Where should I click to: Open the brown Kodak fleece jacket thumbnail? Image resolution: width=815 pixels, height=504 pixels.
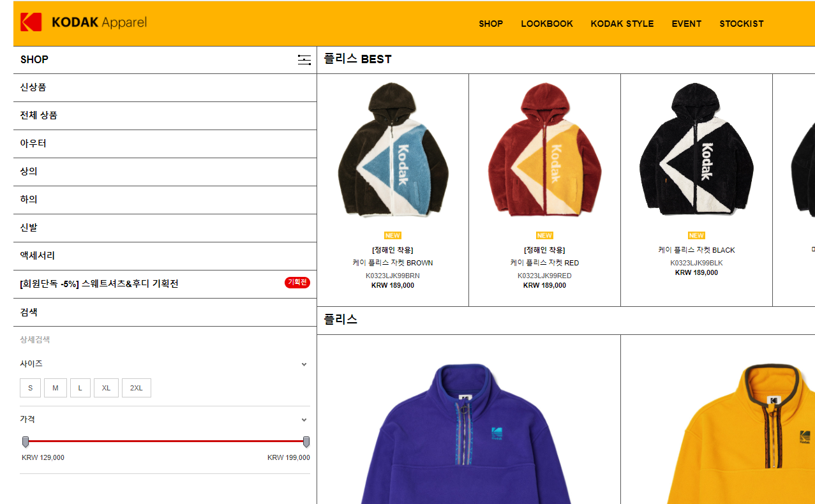tap(393, 151)
